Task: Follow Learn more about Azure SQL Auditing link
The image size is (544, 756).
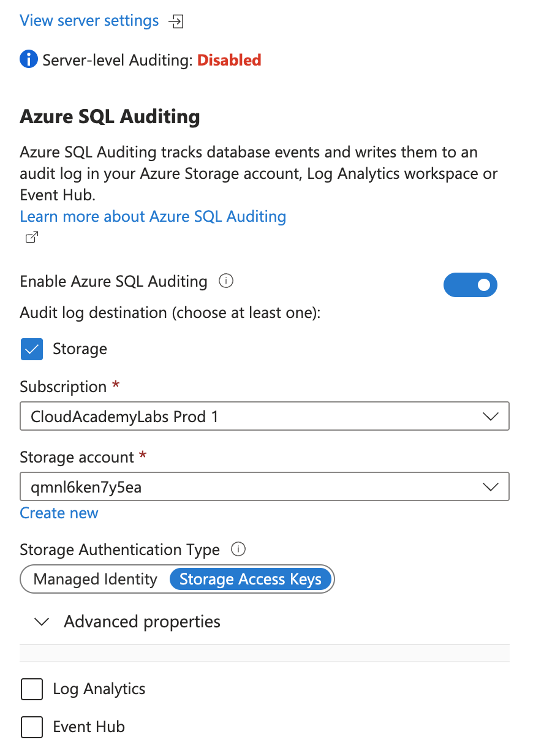Action: coord(153,216)
